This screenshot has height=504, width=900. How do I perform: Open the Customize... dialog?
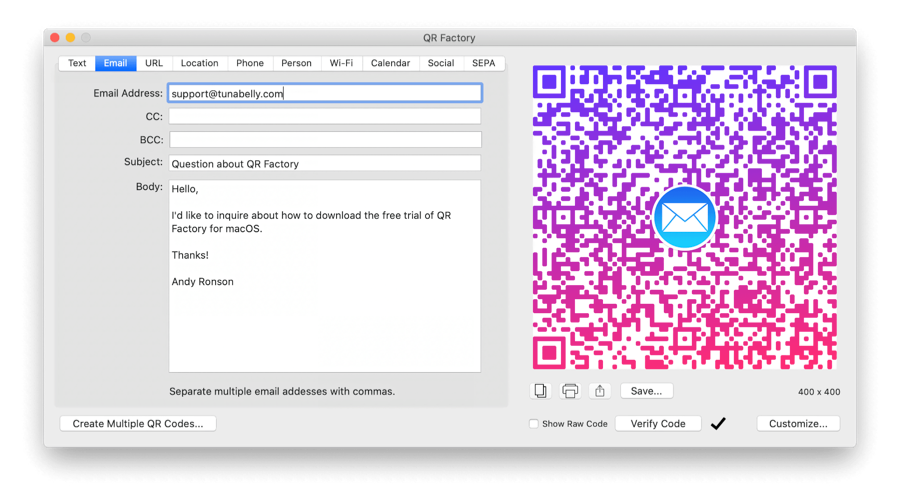coord(798,424)
